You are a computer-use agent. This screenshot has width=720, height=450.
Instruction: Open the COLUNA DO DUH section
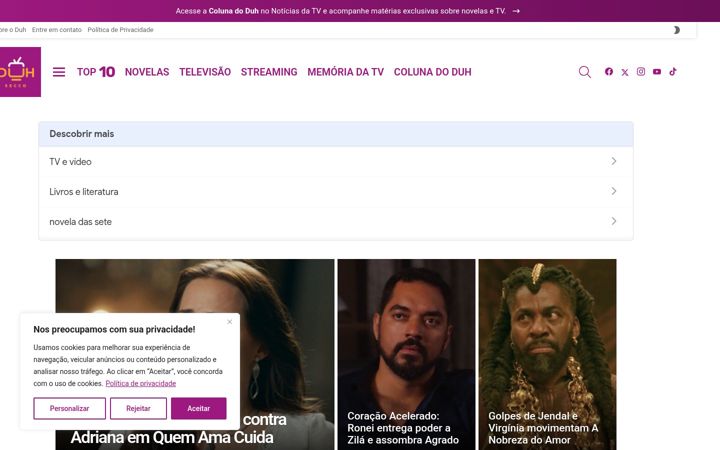click(x=433, y=72)
